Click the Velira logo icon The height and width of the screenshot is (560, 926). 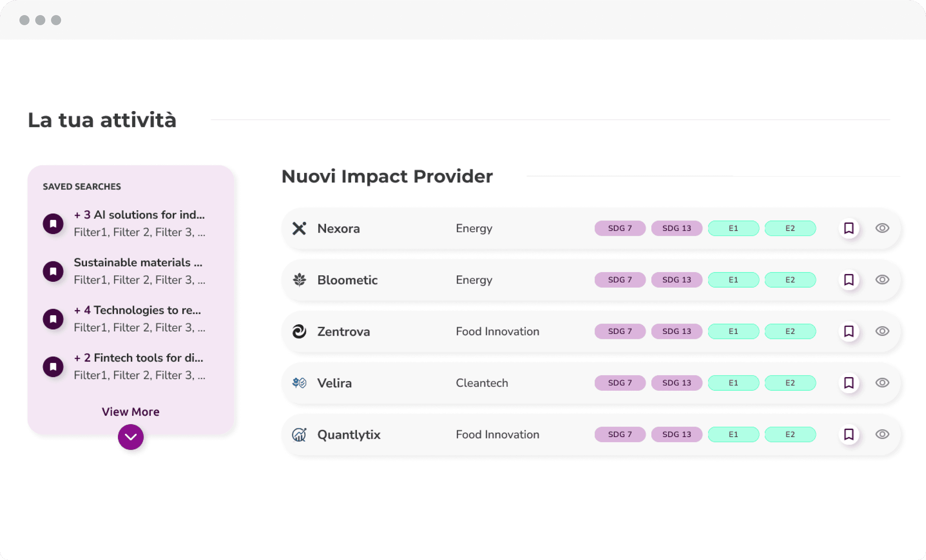299,382
